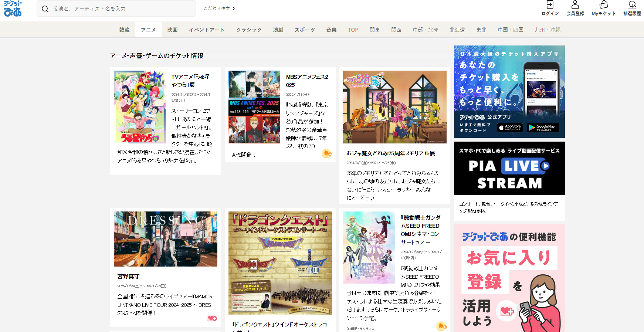Open the ドラゴンクエスト concert poster image
Screen dimensions: 644x332
(x=280, y=263)
